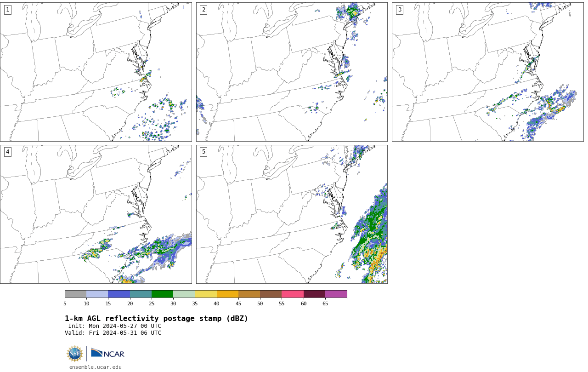This screenshot has height=372, width=588.
Task: Click the gray 5-10 dBZ swatch
Action: (x=75, y=294)
